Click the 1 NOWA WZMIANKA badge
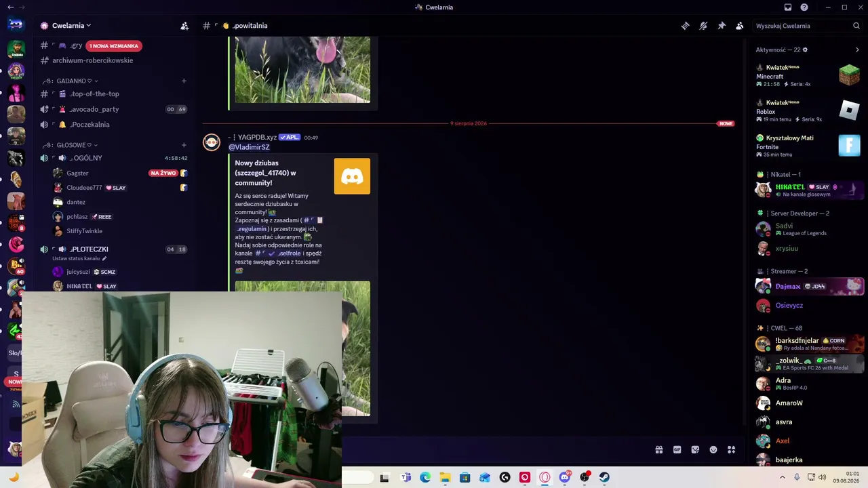868x488 pixels. tap(114, 46)
